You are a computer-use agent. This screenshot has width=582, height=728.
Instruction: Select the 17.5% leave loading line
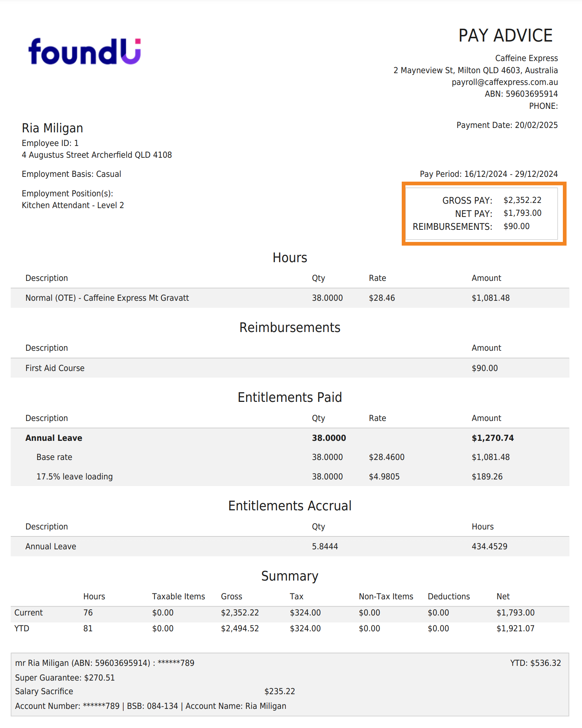pos(74,477)
